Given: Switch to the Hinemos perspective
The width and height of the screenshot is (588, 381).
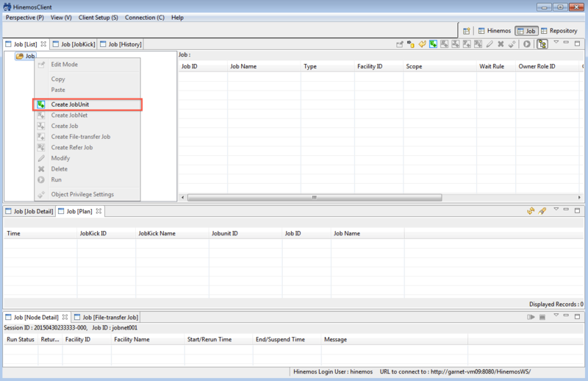Looking at the screenshot, I should 495,31.
